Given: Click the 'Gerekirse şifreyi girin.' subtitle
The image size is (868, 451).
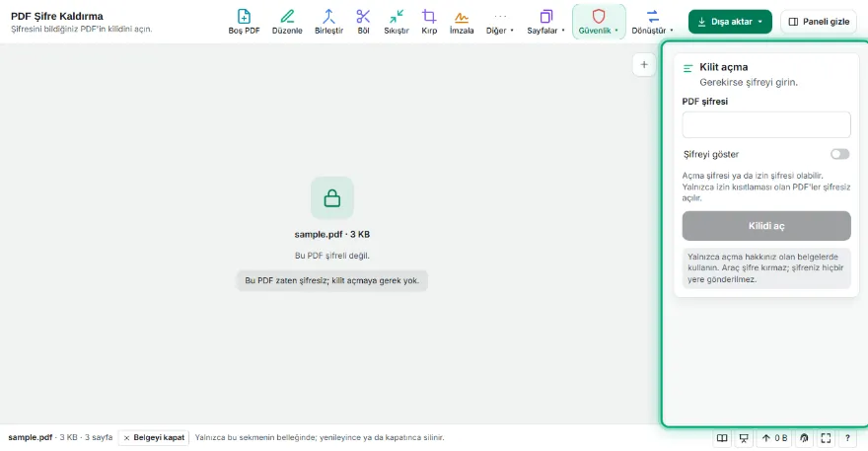Looking at the screenshot, I should tap(749, 83).
